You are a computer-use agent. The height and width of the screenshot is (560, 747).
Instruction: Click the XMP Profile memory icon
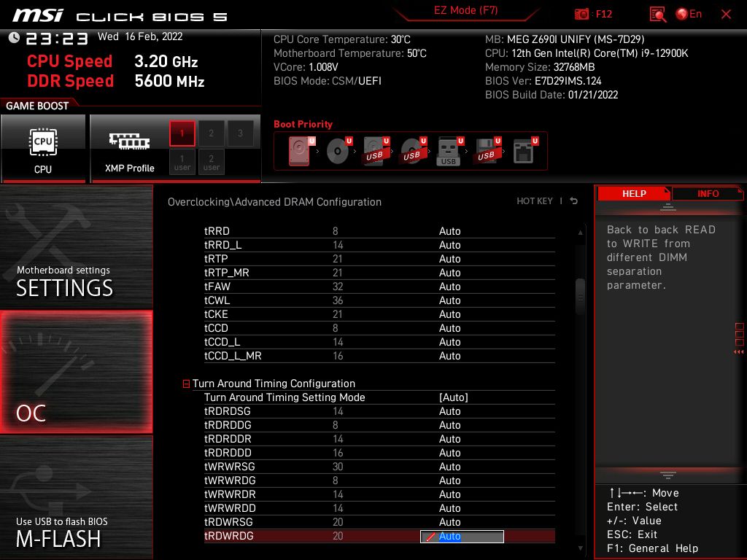pos(130,141)
